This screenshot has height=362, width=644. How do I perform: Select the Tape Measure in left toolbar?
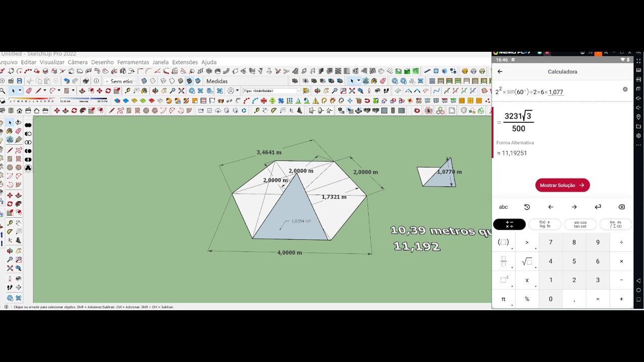[x=10, y=222]
